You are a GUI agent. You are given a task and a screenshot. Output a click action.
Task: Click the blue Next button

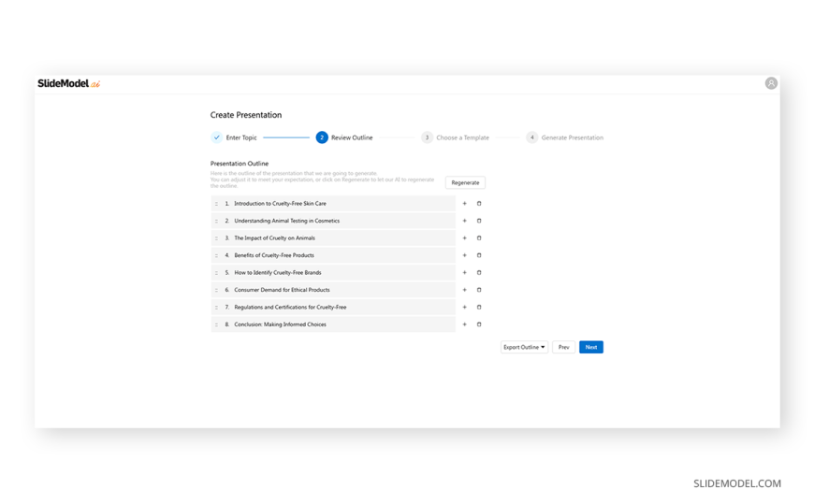[590, 347]
